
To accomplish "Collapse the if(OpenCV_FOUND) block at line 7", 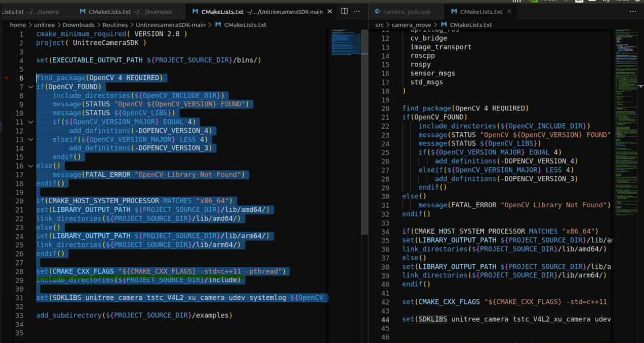I will click(31, 87).
